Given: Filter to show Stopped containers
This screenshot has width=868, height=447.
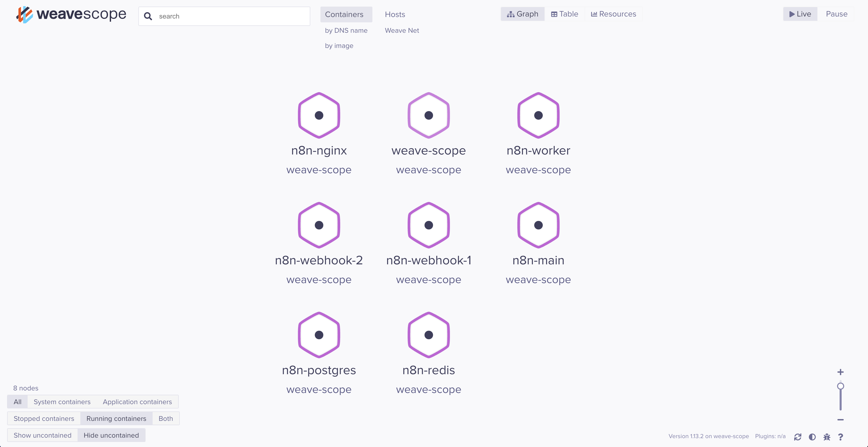Looking at the screenshot, I should coord(44,418).
